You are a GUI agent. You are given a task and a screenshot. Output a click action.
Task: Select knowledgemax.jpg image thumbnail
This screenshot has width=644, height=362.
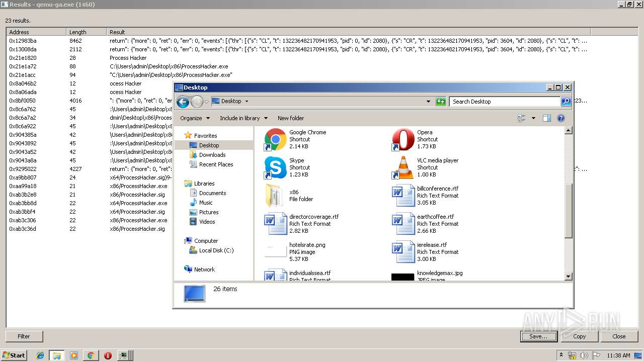(403, 277)
